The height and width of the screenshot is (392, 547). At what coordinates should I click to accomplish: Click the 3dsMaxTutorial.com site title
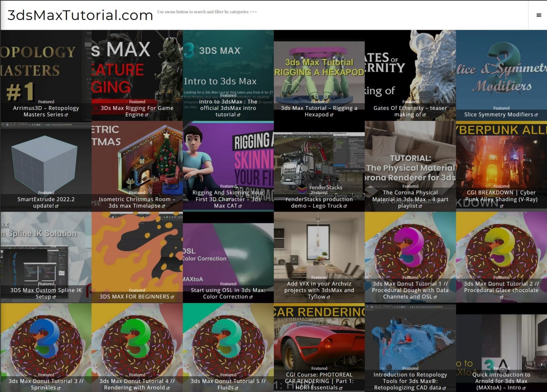80,15
